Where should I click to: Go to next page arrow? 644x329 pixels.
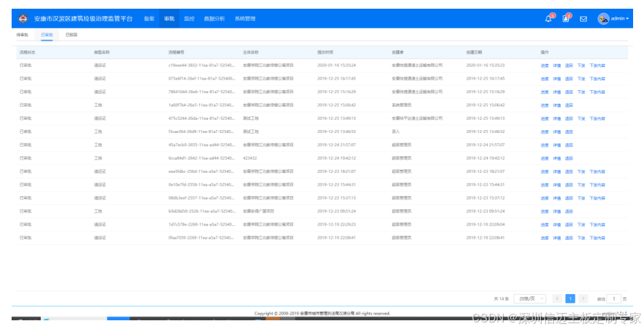(x=583, y=298)
